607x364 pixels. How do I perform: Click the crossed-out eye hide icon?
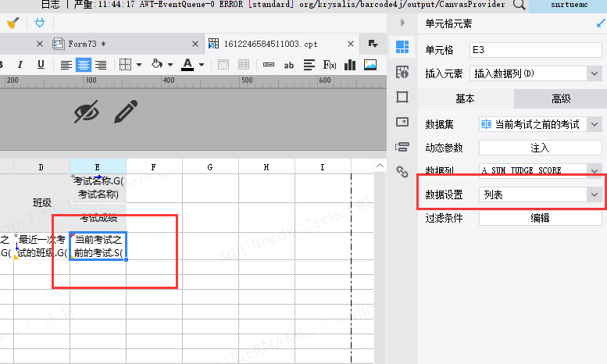pos(87,112)
